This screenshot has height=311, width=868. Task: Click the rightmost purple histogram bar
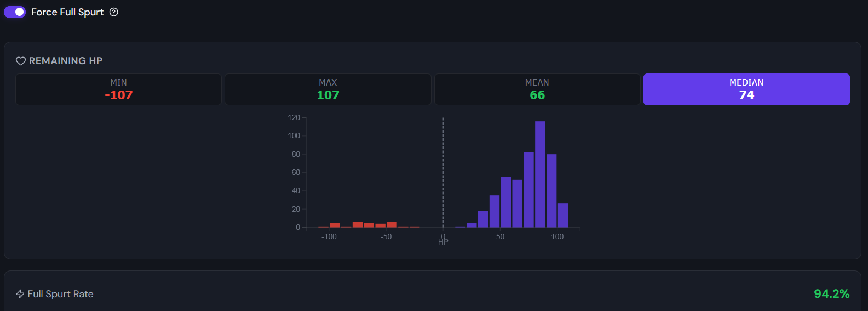563,216
